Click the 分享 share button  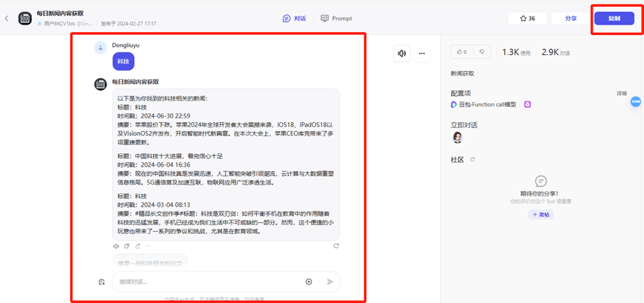click(x=570, y=19)
